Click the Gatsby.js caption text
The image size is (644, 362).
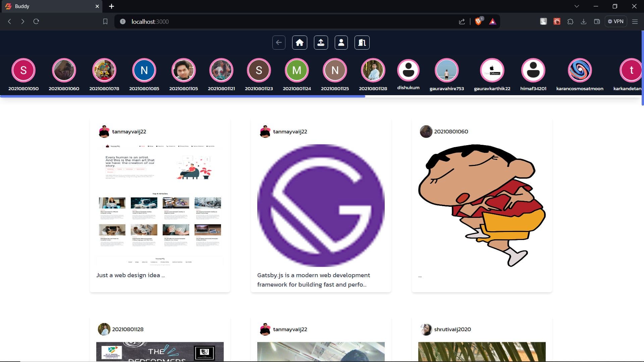(314, 280)
